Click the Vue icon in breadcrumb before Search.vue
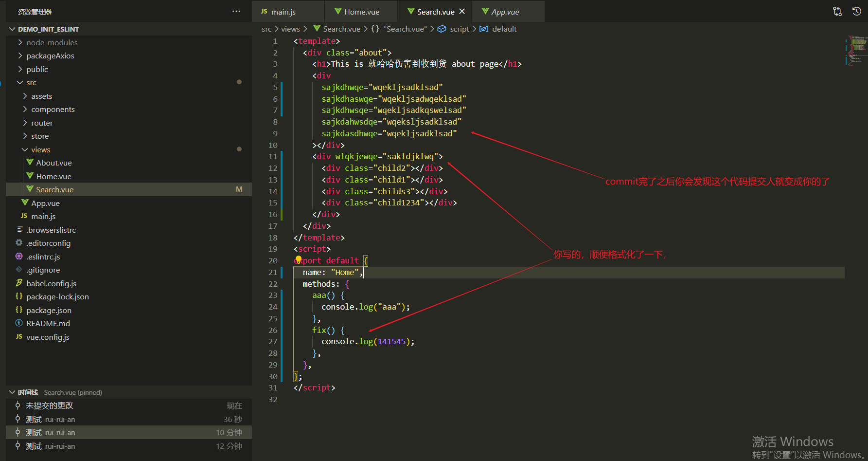This screenshot has width=868, height=461. pyautogui.click(x=317, y=29)
